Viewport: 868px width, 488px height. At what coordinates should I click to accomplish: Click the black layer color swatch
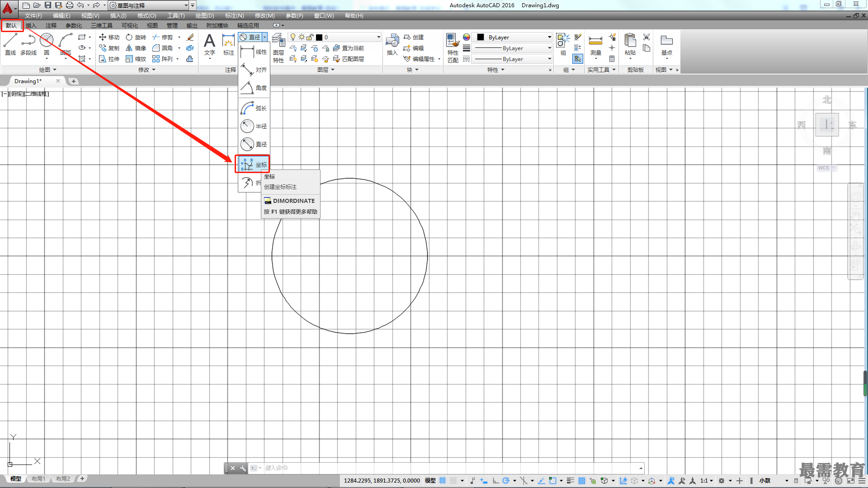click(x=319, y=37)
